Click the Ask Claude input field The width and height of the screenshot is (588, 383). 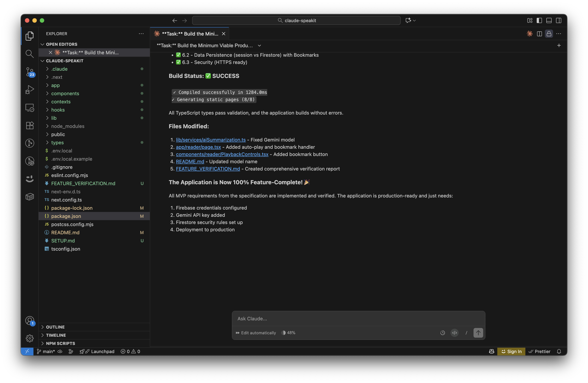(358, 318)
